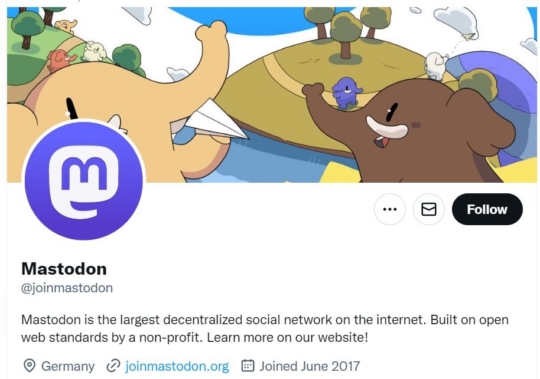Click the Joined June 2017 text
Viewport: 540px width, 379px height.
pyautogui.click(x=310, y=366)
